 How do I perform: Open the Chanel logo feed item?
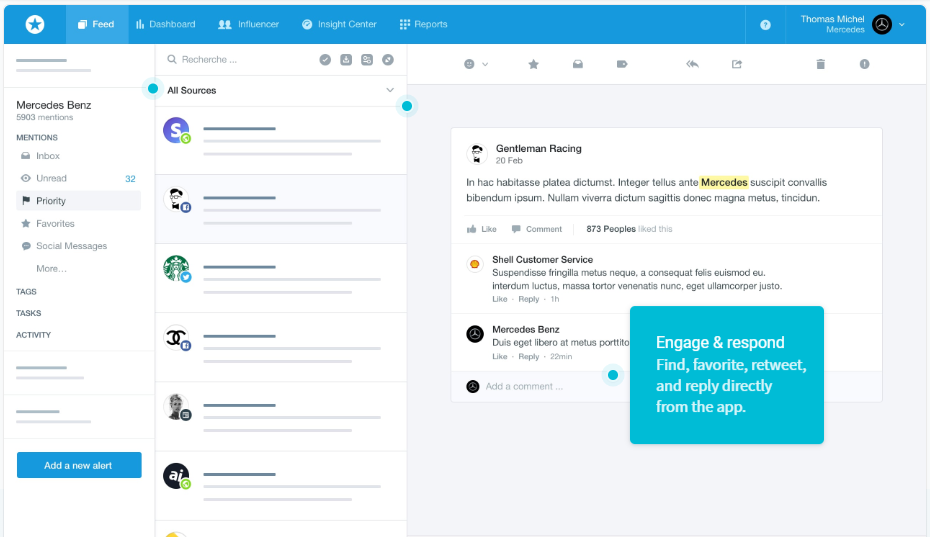pyautogui.click(x=281, y=347)
